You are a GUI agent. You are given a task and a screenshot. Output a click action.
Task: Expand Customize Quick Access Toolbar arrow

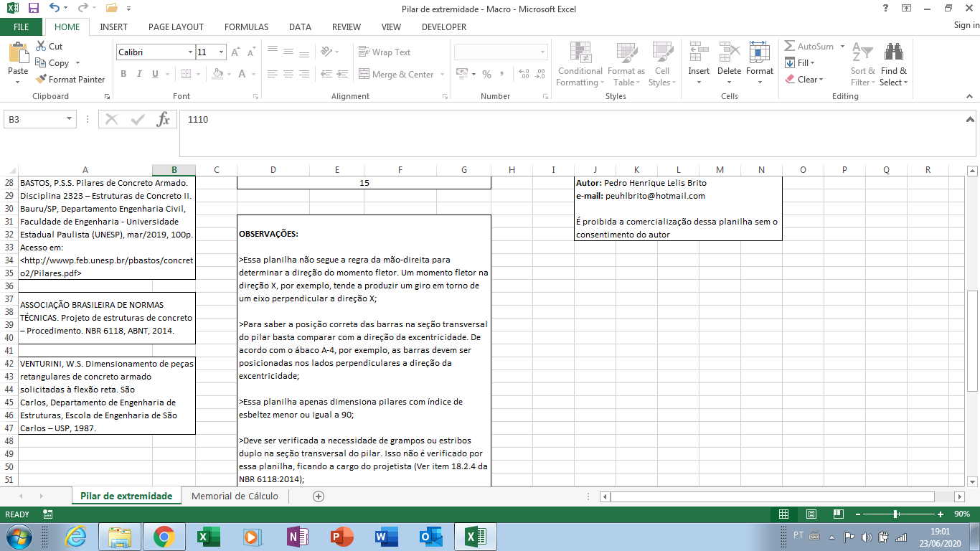pos(129,9)
